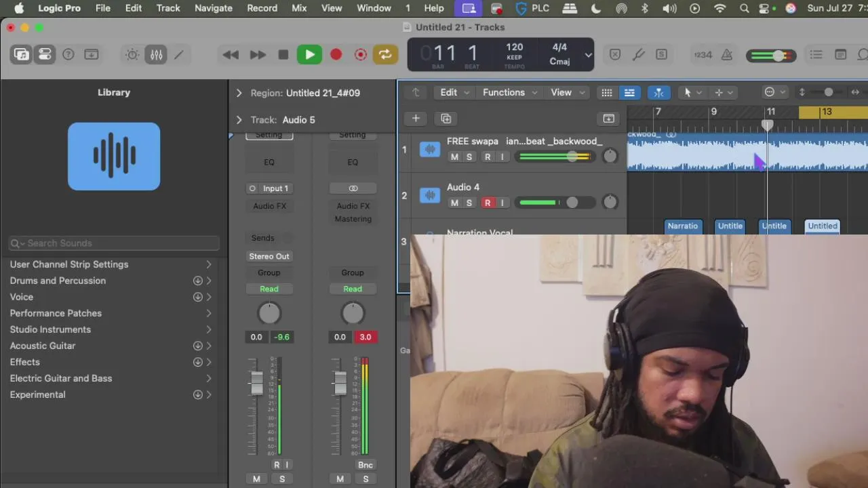This screenshot has height=488, width=868.
Task: Click the tracks area up-arrow icon
Action: pyautogui.click(x=416, y=93)
